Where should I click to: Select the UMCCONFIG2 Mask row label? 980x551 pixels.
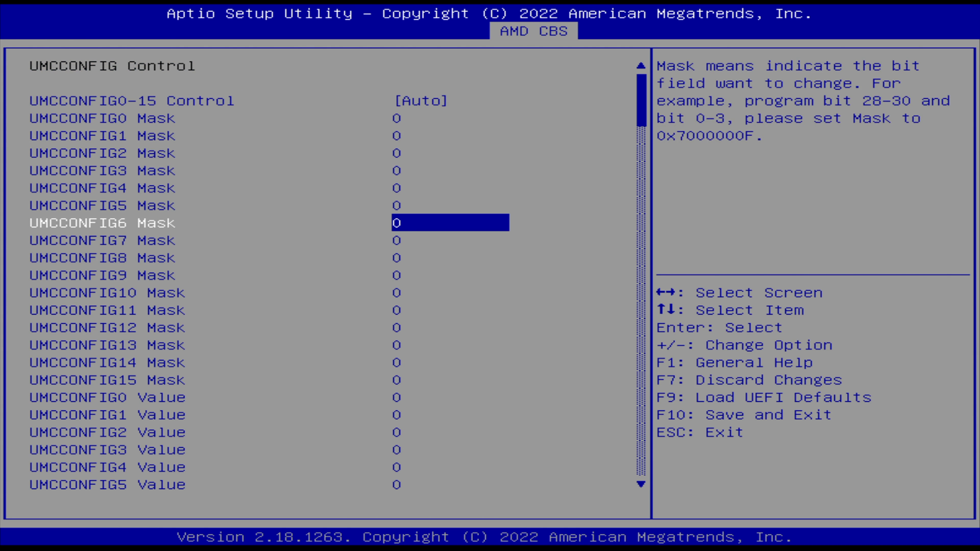coord(102,153)
